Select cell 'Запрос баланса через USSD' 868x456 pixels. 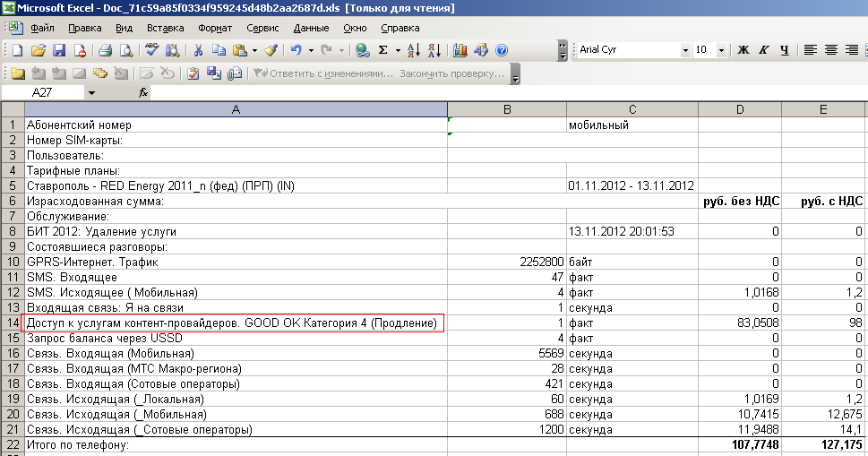coord(236,338)
